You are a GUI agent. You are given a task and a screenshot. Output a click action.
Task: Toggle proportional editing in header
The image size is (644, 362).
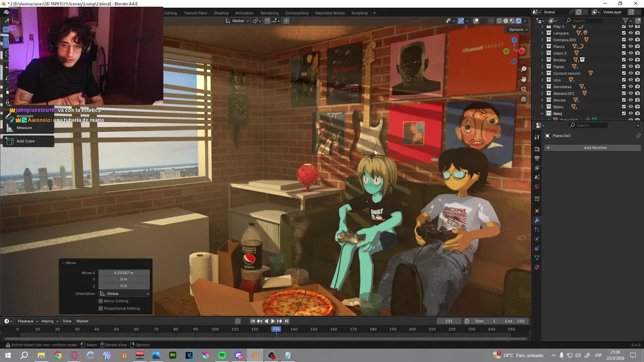(286, 21)
